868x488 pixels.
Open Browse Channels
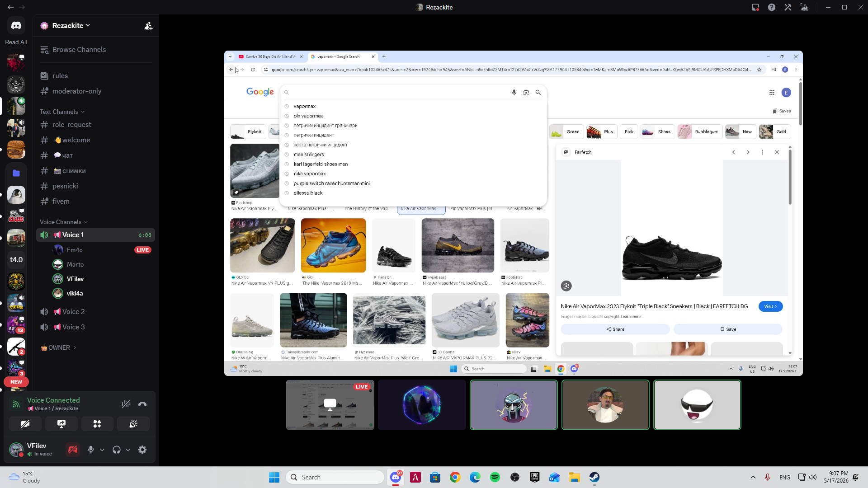(x=95, y=50)
